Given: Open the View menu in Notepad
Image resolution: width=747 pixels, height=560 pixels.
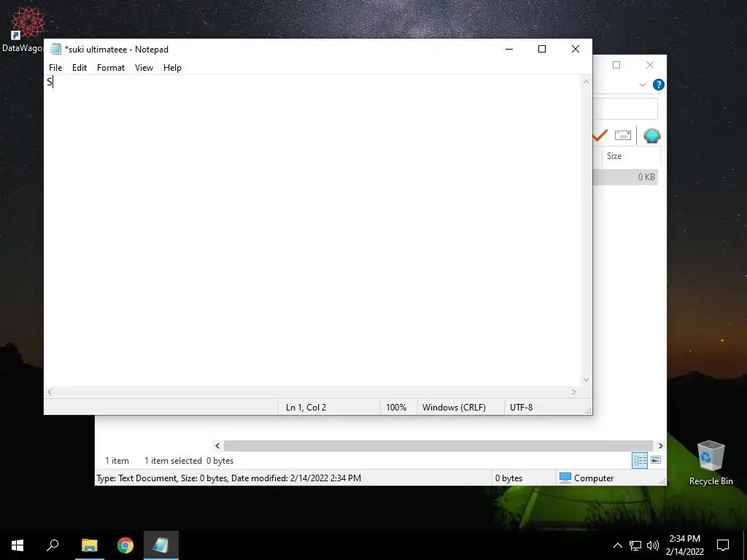Looking at the screenshot, I should point(144,68).
